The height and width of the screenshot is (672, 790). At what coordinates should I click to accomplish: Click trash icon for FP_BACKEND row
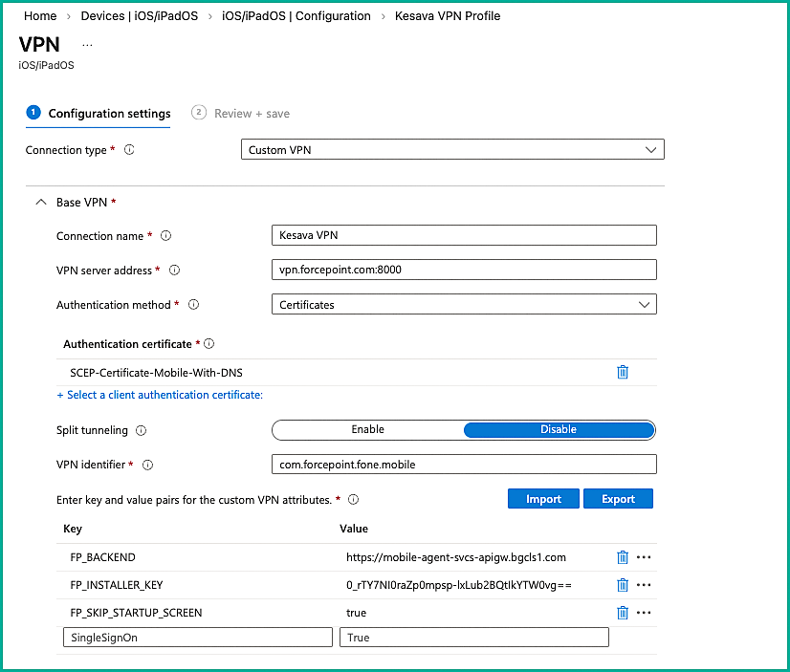coord(623,557)
